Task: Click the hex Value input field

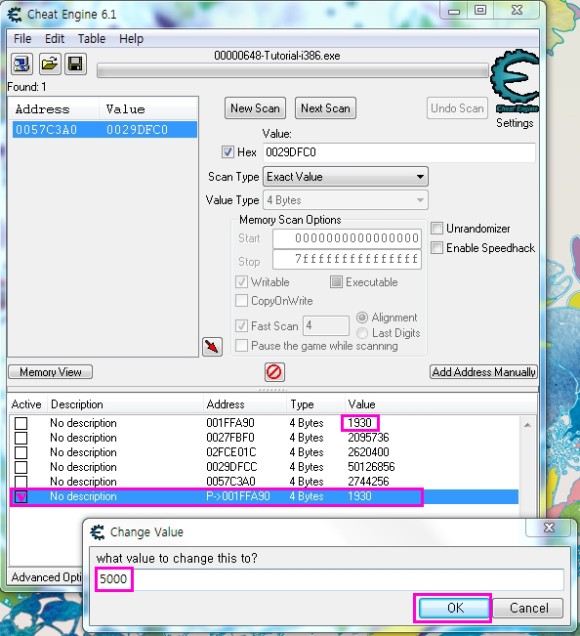Action: click(399, 153)
